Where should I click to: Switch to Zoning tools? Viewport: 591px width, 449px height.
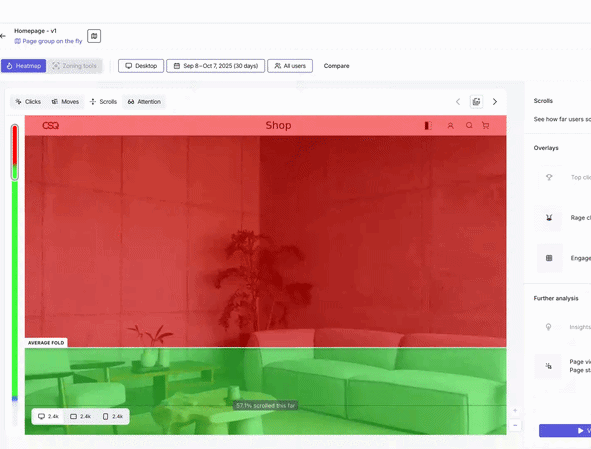click(75, 66)
